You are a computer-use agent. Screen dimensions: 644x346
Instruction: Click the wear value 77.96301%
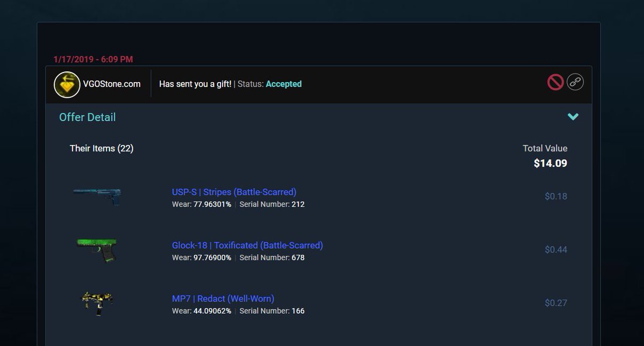click(213, 204)
